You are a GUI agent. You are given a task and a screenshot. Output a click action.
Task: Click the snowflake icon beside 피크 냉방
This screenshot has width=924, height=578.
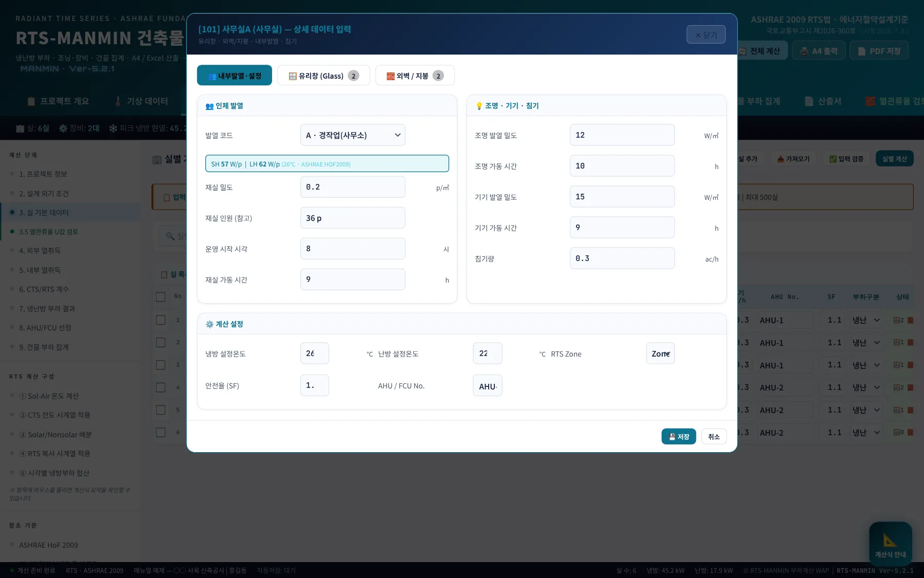(x=113, y=128)
